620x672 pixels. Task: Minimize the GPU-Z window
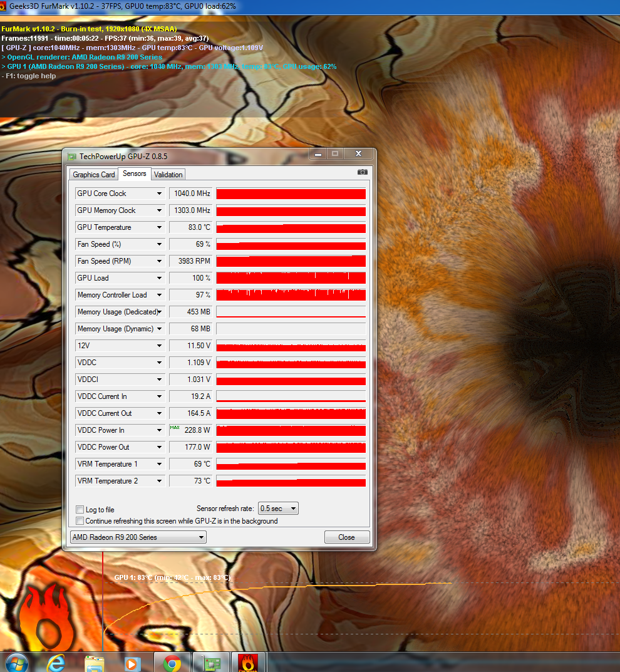tap(318, 154)
